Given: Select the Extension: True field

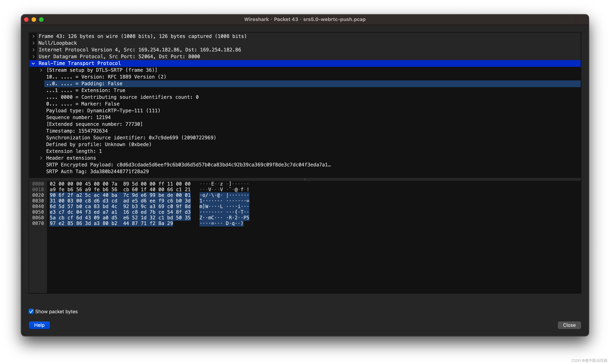Looking at the screenshot, I should (x=86, y=90).
